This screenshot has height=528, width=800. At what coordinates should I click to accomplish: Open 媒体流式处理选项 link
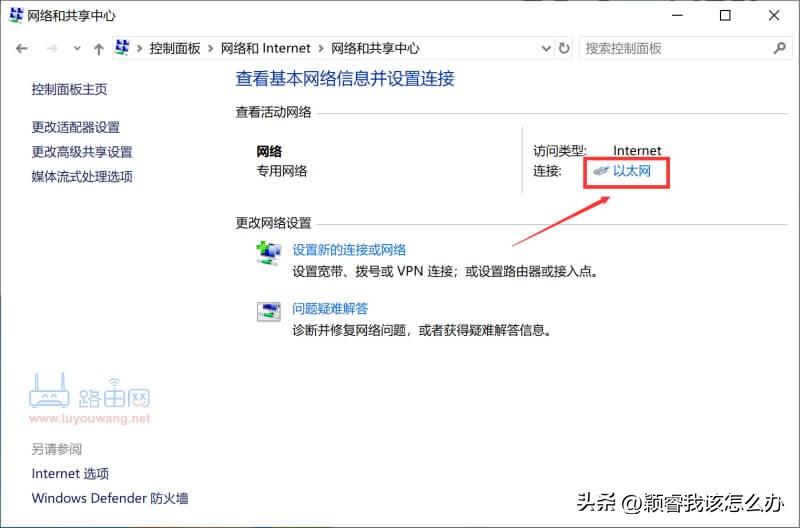click(82, 177)
